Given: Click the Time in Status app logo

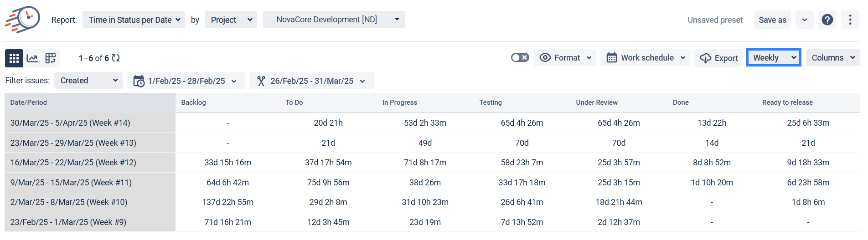Looking at the screenshot, I should (22, 20).
